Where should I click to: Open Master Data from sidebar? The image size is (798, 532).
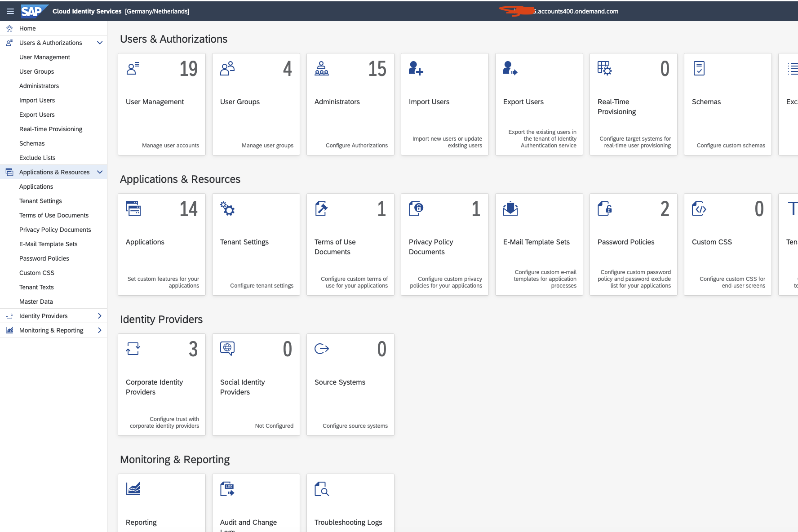pos(53,301)
